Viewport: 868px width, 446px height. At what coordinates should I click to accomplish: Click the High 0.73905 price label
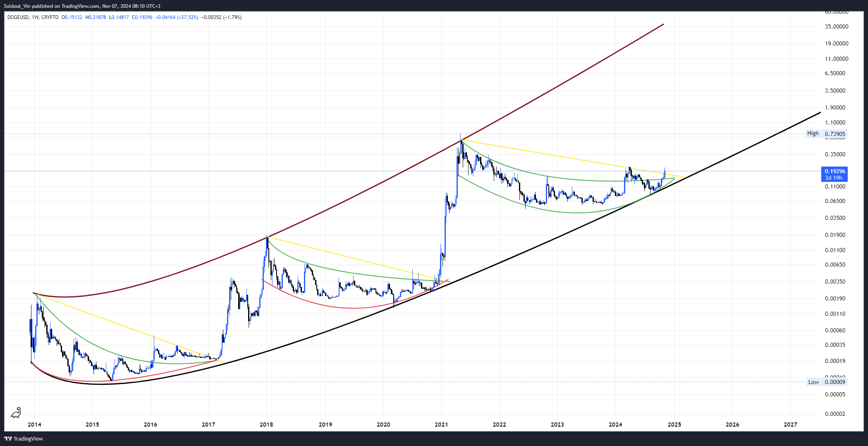coord(827,134)
